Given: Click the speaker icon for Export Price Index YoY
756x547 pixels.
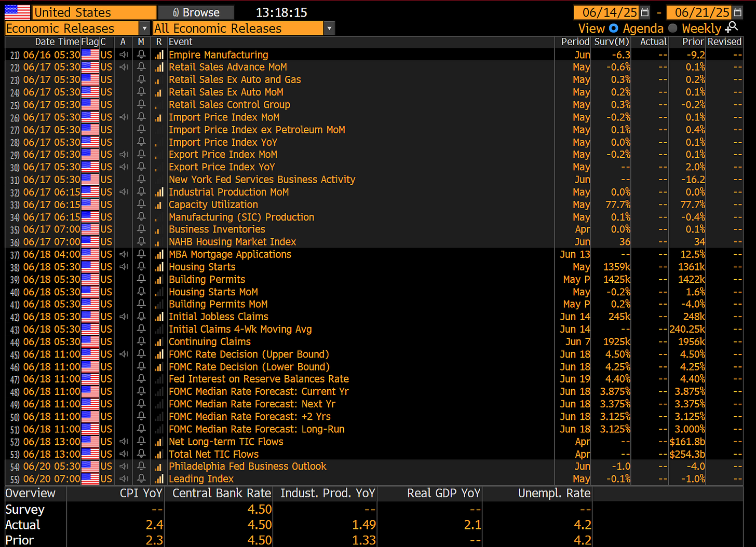Looking at the screenshot, I should coord(124,167).
